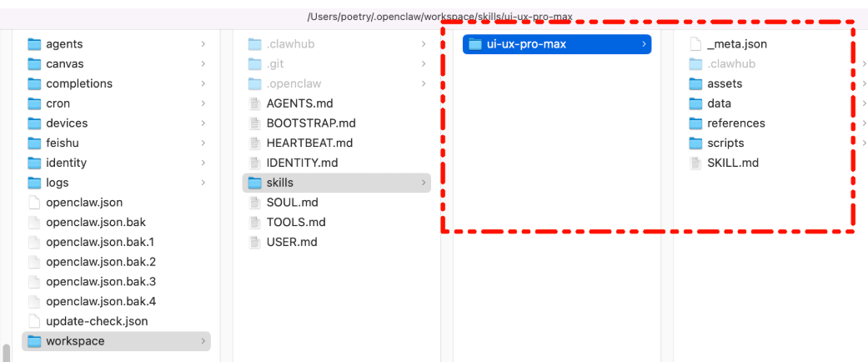This screenshot has width=868, height=362.
Task: Select the .clawhub name in last column
Action: (x=731, y=64)
